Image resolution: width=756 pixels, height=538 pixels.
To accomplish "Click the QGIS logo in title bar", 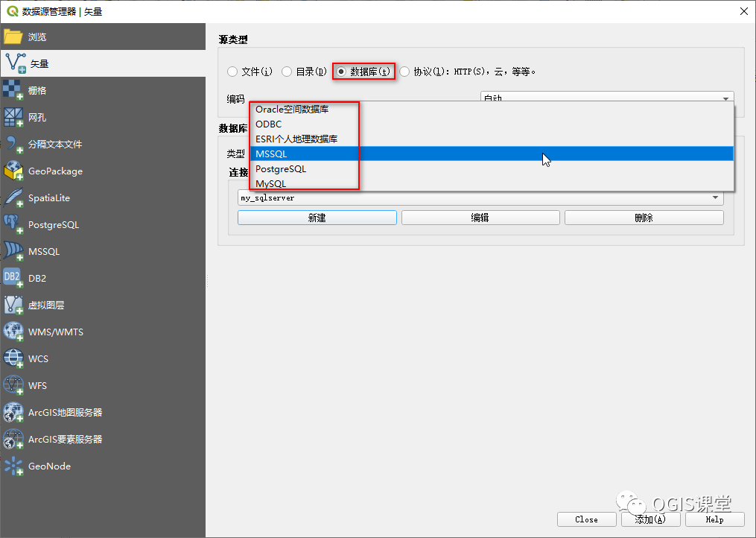I will point(12,11).
